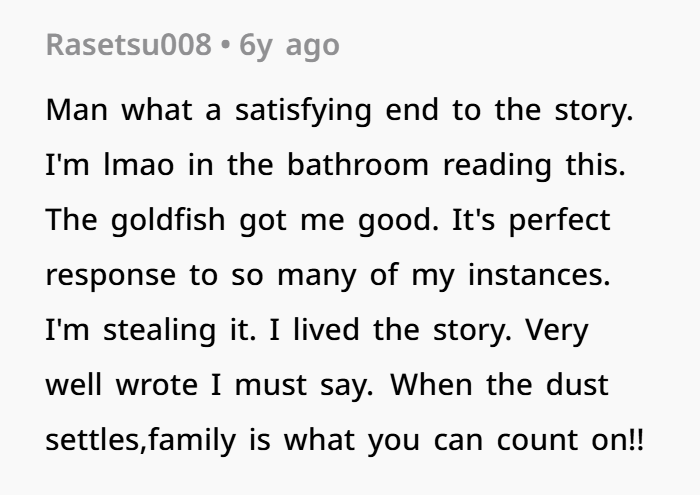Image resolution: width=700 pixels, height=495 pixels.
Task: Click the word 'lived' in the comment
Action: (326, 330)
